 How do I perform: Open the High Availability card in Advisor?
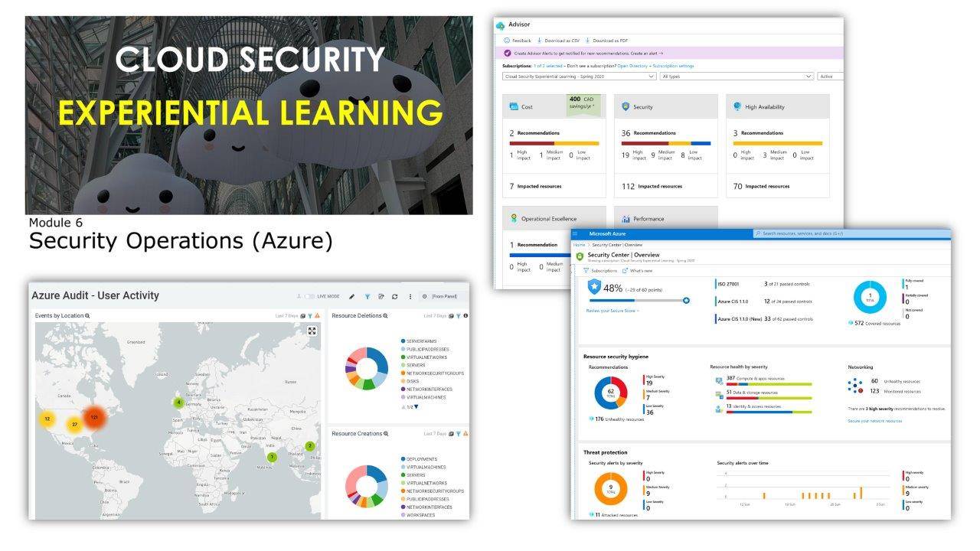pos(778,146)
